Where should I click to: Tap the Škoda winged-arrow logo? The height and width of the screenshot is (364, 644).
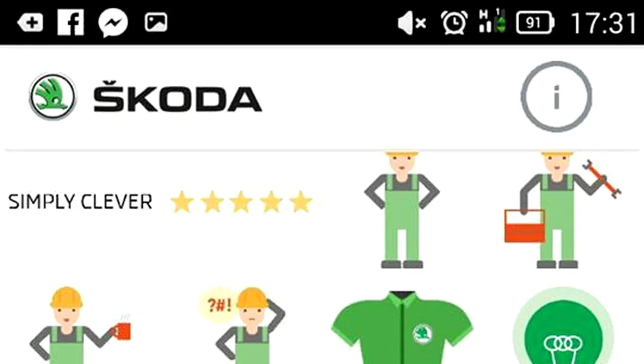pos(53,97)
